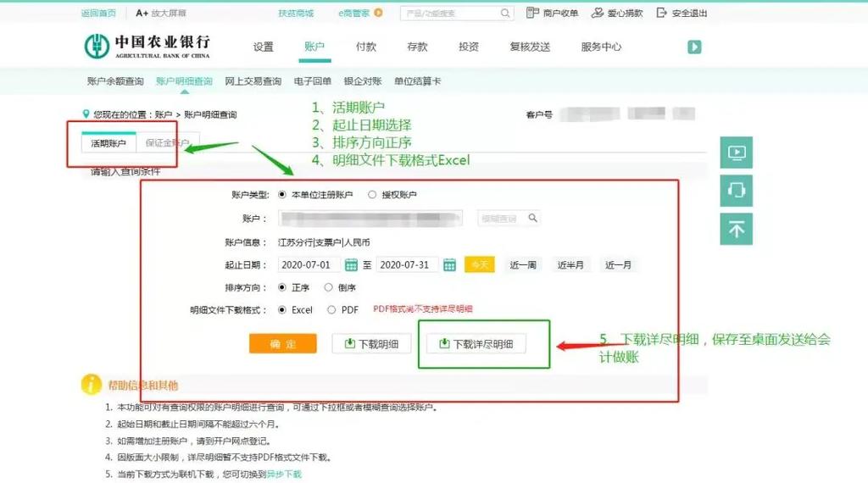This screenshot has width=868, height=483.
Task: Switch to the 活期账户 tab
Action: click(108, 142)
